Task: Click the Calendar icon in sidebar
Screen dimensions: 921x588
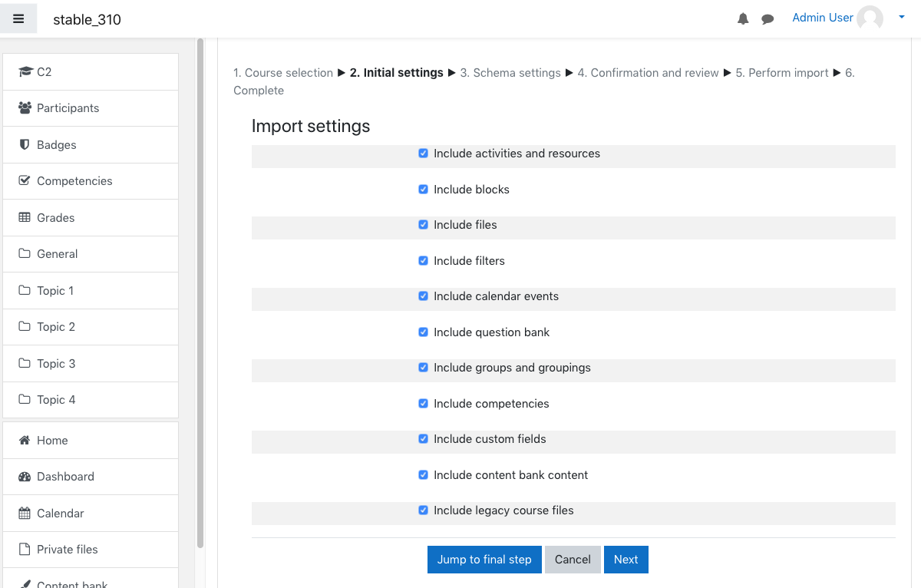Action: tap(25, 513)
